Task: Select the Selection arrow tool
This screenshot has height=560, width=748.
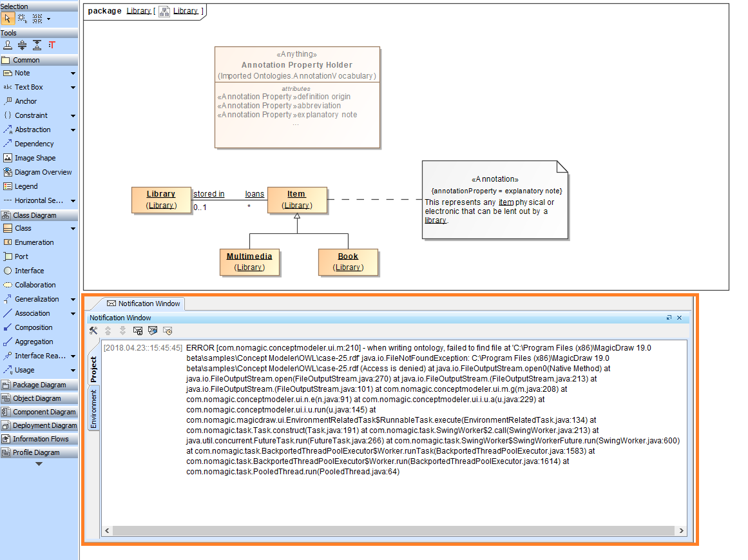Action: pos(8,18)
